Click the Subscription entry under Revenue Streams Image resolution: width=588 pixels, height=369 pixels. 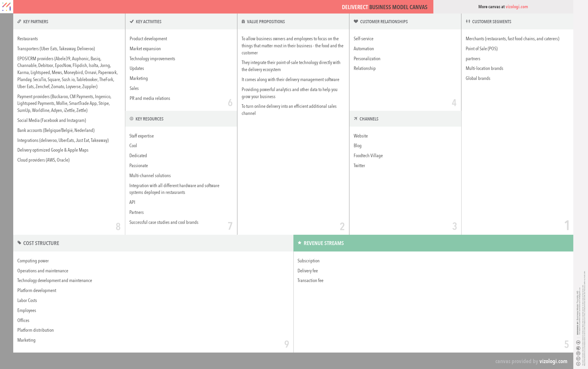pyautogui.click(x=308, y=261)
